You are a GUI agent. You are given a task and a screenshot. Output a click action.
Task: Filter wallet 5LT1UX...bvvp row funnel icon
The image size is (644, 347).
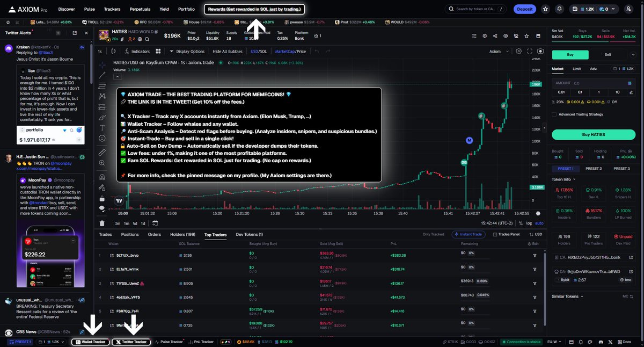point(535,255)
